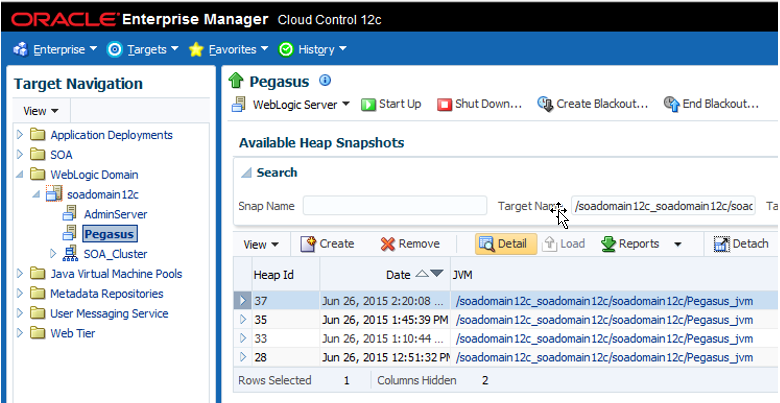Expand heap snapshot row 35
780x403 pixels.
pyautogui.click(x=243, y=319)
